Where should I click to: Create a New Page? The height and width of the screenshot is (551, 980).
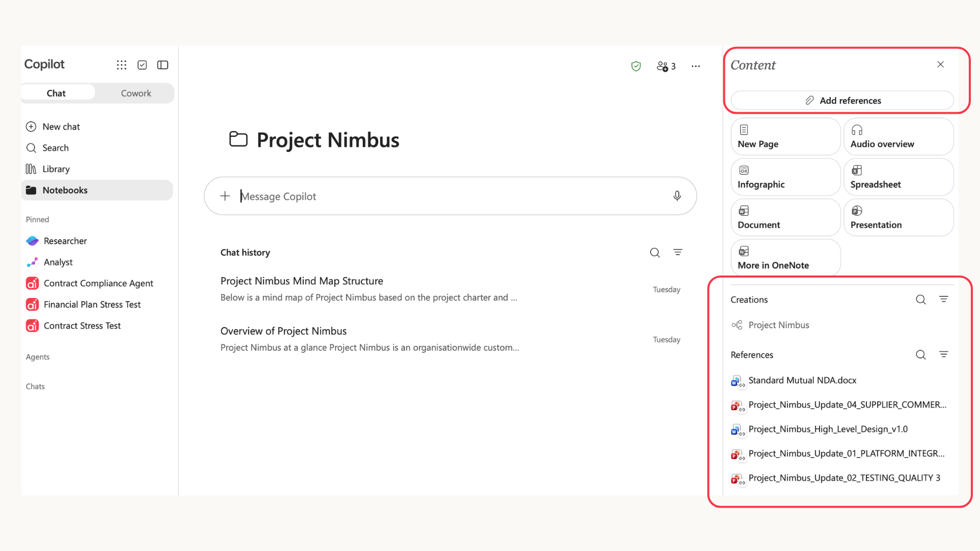pyautogui.click(x=786, y=137)
